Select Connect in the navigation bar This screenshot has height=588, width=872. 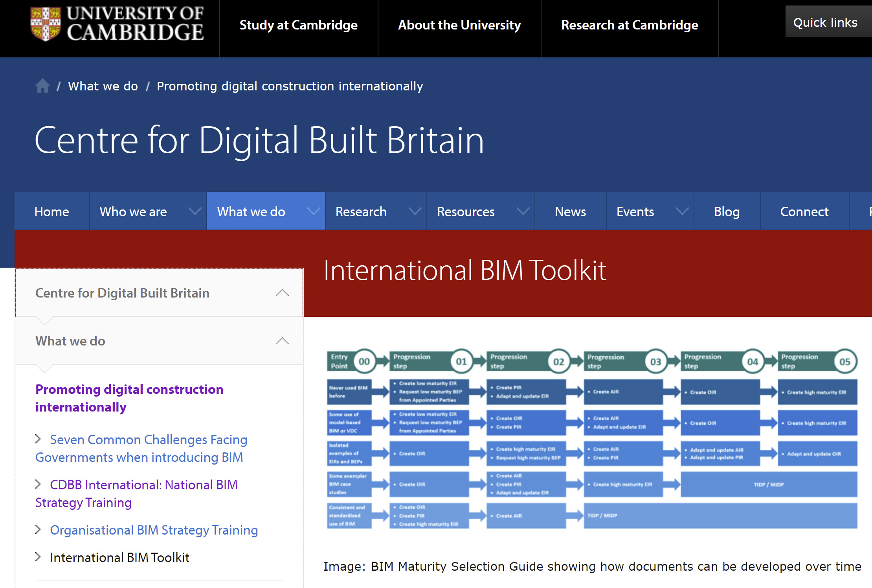tap(804, 211)
